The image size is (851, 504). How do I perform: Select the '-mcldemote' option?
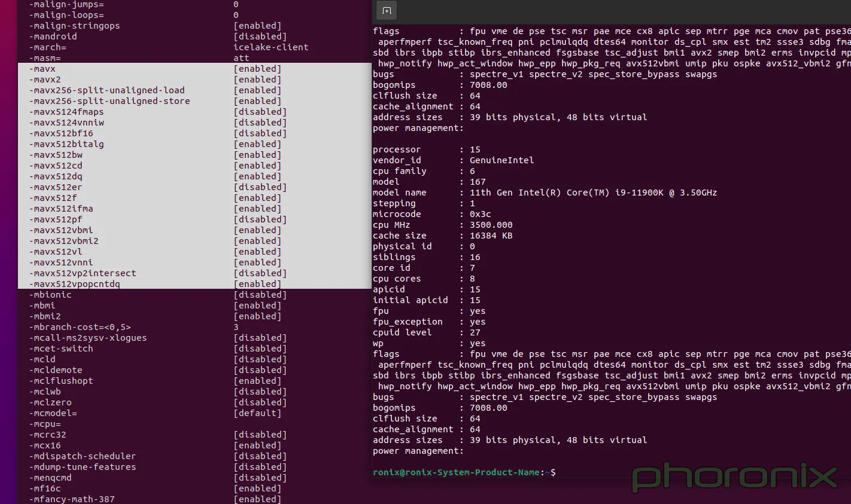[x=56, y=370]
